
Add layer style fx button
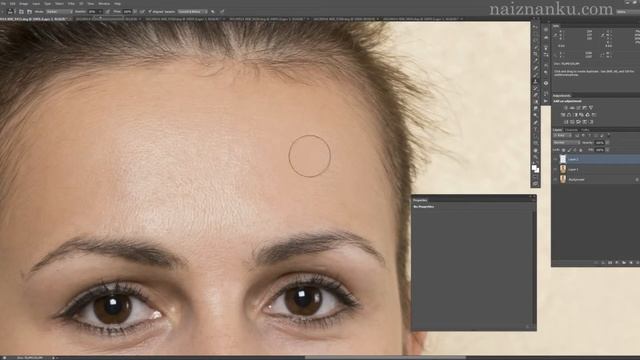(x=603, y=262)
